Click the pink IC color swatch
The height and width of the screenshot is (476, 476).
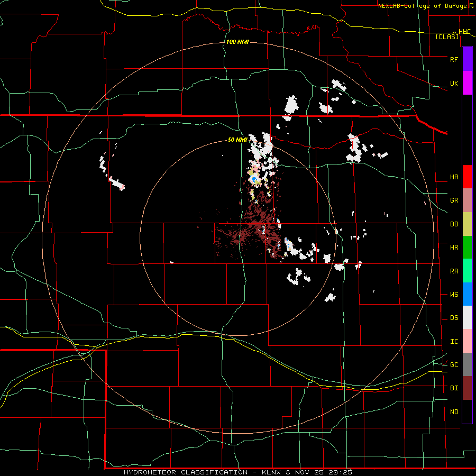[x=467, y=341]
